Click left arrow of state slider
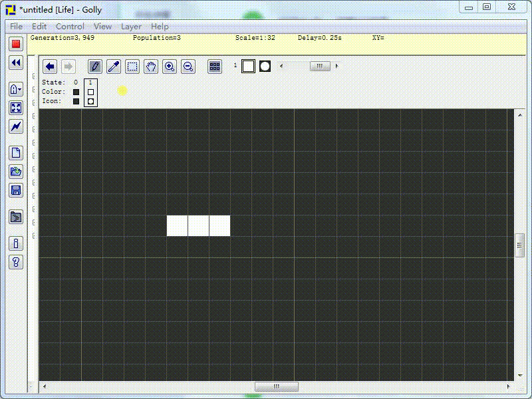The height and width of the screenshot is (399, 532). click(x=281, y=66)
